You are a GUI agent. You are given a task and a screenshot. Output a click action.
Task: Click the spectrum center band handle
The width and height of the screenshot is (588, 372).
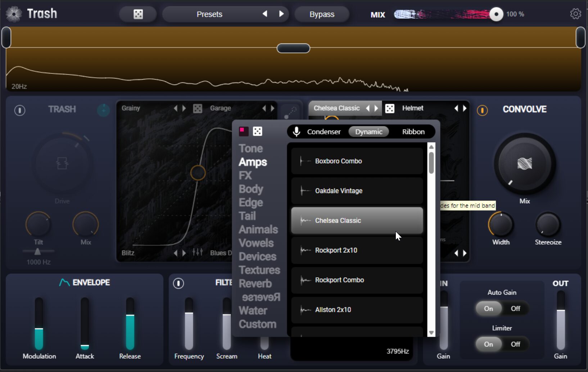(x=293, y=48)
